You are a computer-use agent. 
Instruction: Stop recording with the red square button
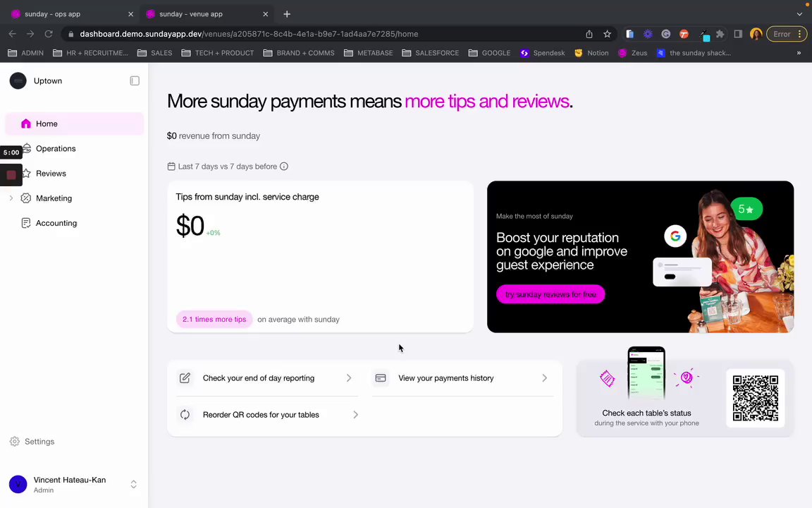pyautogui.click(x=11, y=175)
